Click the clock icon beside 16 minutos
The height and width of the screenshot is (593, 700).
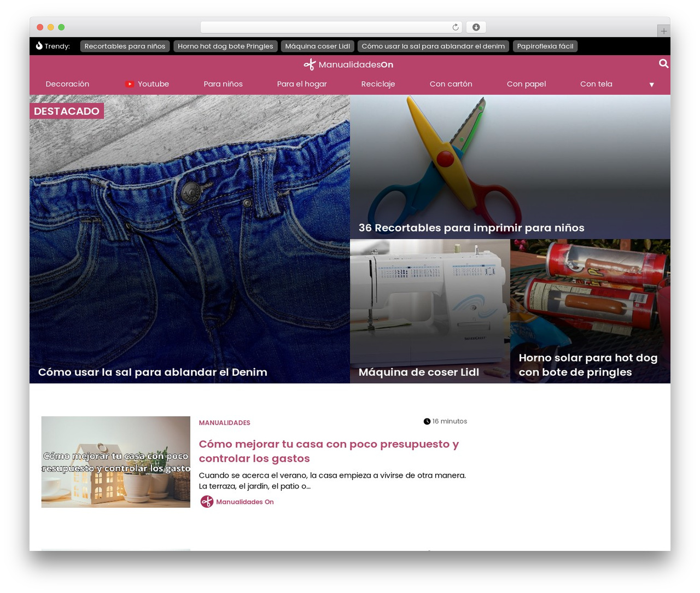pyautogui.click(x=427, y=421)
